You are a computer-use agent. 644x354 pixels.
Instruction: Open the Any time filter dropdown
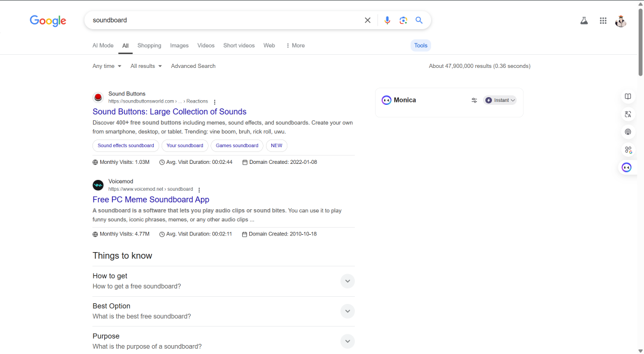click(107, 66)
